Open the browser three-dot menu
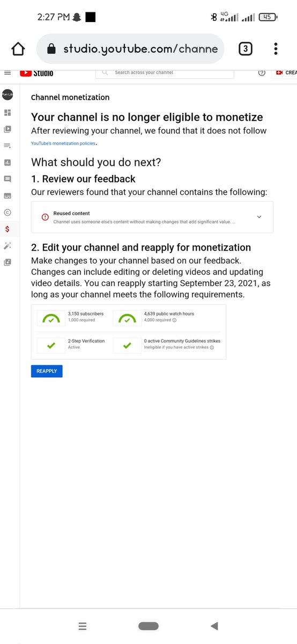This screenshot has height=644, width=297. 276,49
